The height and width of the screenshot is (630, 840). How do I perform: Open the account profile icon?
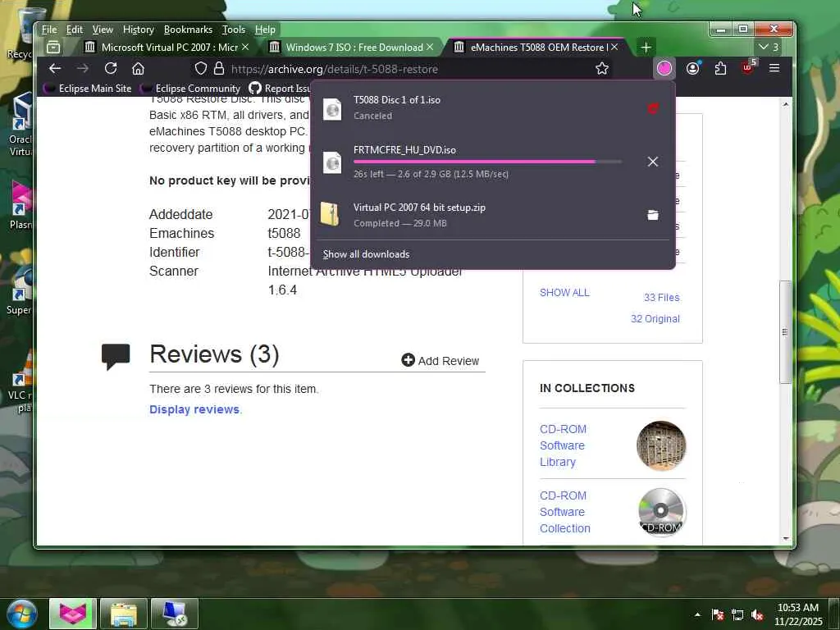click(x=692, y=69)
